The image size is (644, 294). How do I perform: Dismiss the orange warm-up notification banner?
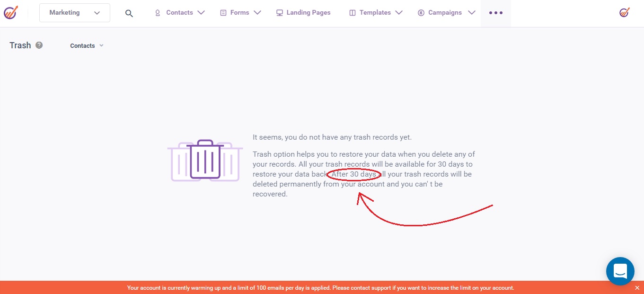pos(637,288)
